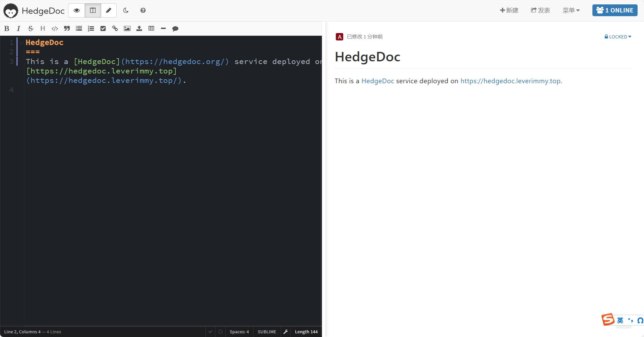This screenshot has width=644, height=337.
Task: Open editor settings wrench icon
Action: tap(286, 332)
